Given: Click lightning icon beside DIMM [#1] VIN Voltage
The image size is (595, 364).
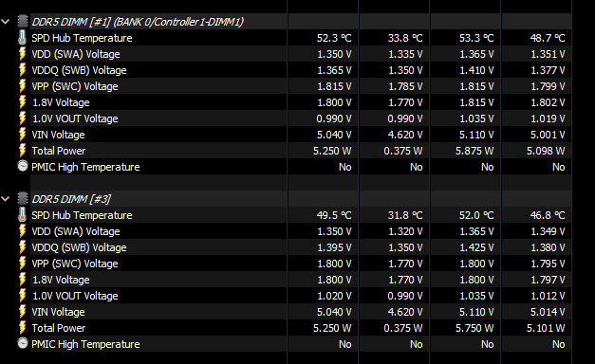Looking at the screenshot, I should [23, 135].
